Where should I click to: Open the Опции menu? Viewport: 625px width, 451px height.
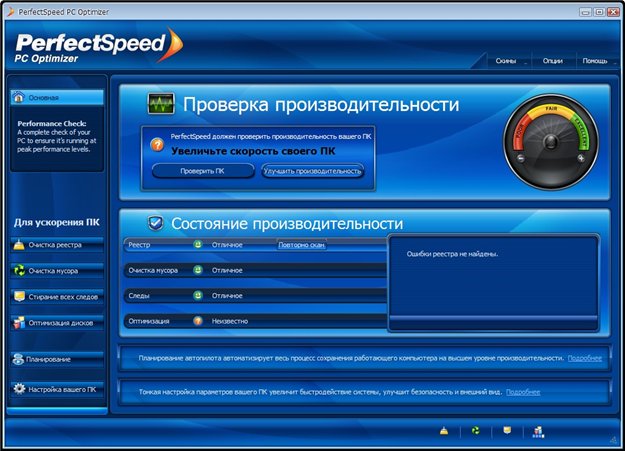pos(552,61)
